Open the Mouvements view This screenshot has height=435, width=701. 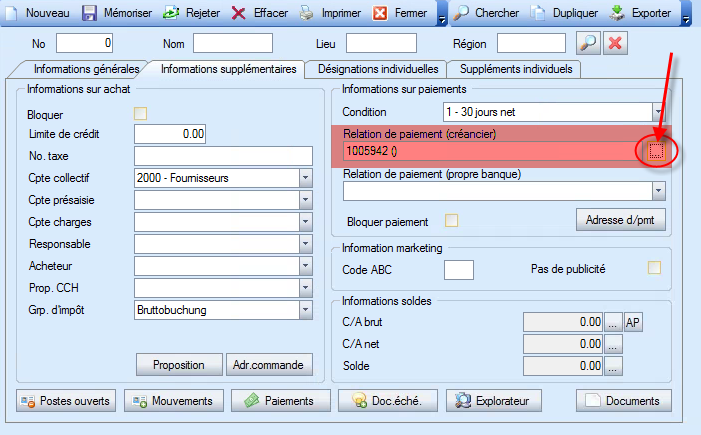(x=174, y=401)
